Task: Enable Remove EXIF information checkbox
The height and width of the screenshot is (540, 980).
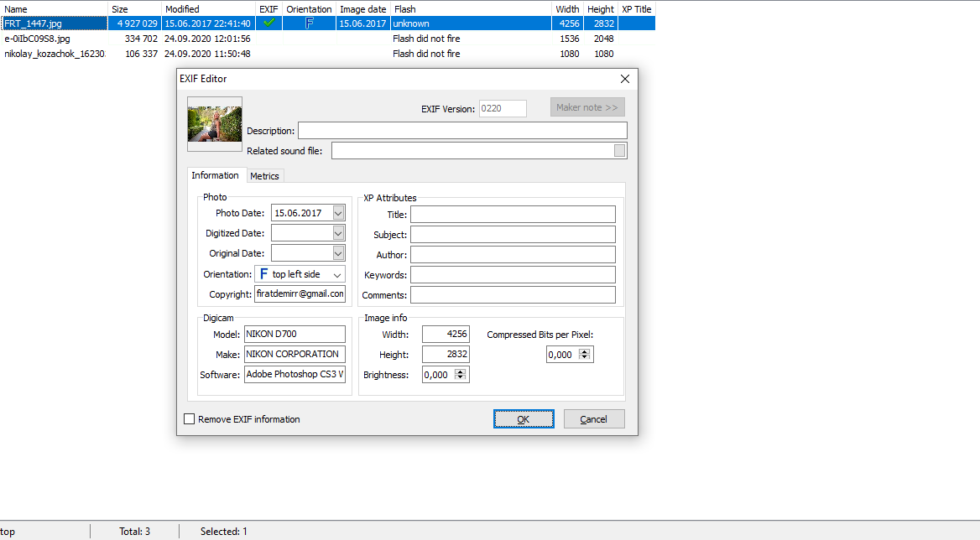Action: pyautogui.click(x=190, y=419)
